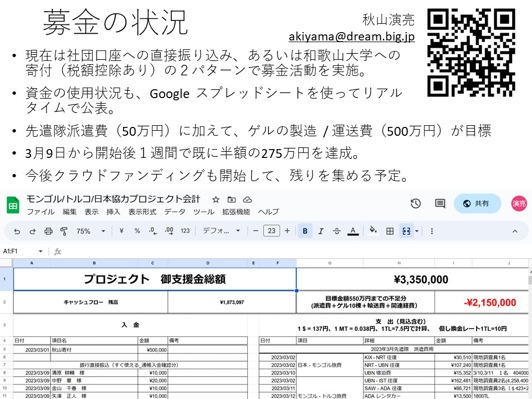Click the font size 23 field

click(272, 231)
